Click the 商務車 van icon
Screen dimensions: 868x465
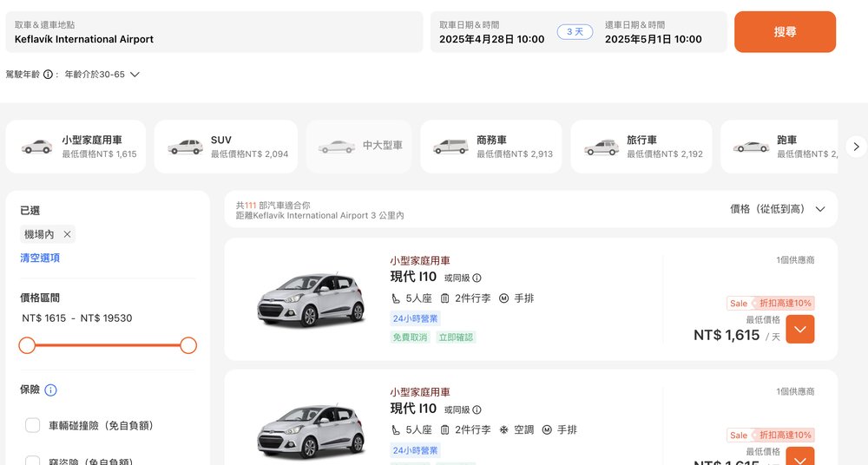click(450, 147)
